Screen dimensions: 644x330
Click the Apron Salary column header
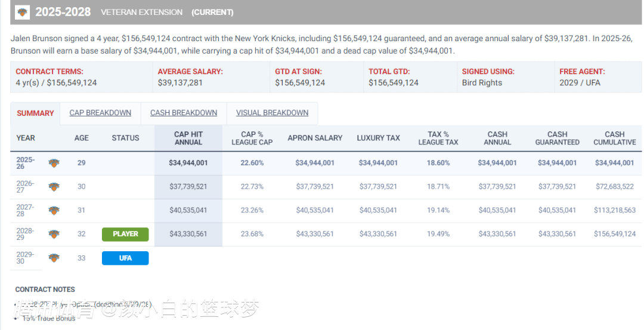(315, 138)
